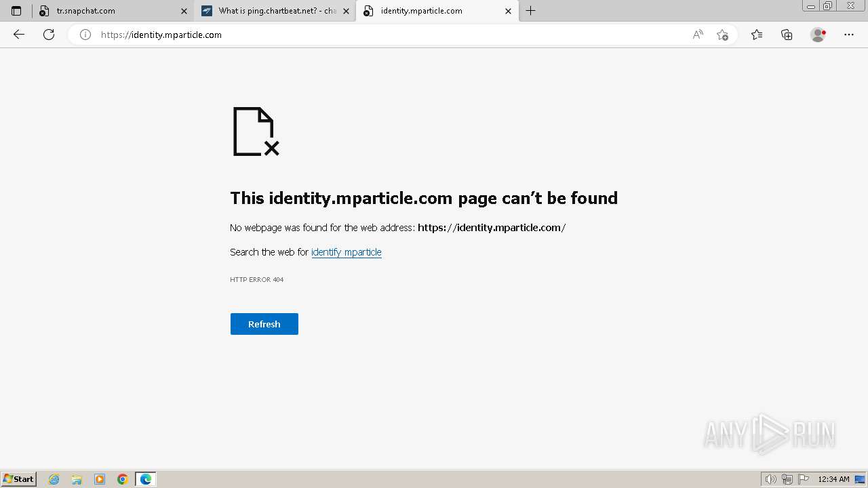Close the identity.mparticle.com tab
This screenshot has height=488, width=868.
click(x=508, y=11)
